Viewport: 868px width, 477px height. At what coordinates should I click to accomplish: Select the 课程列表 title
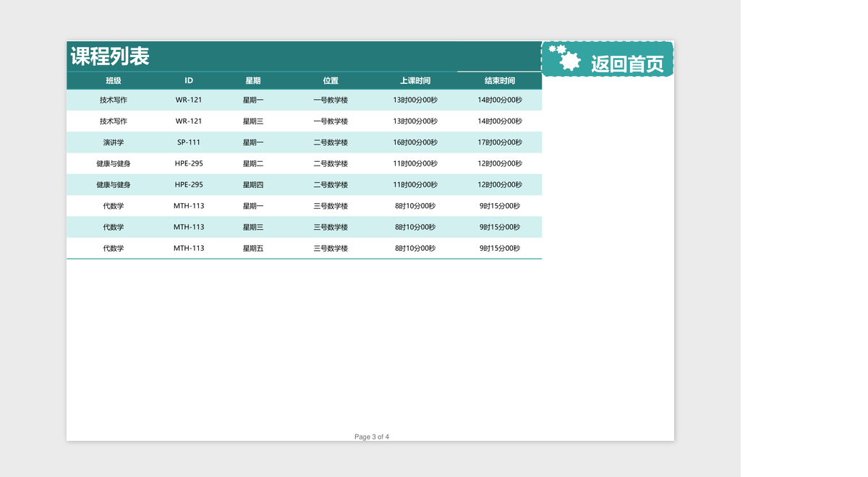pos(110,56)
